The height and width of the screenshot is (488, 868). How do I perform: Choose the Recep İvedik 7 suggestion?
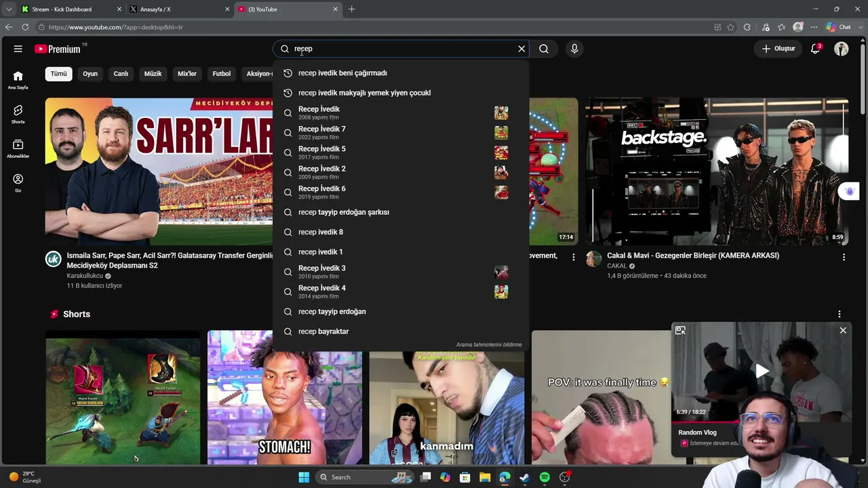[401, 132]
